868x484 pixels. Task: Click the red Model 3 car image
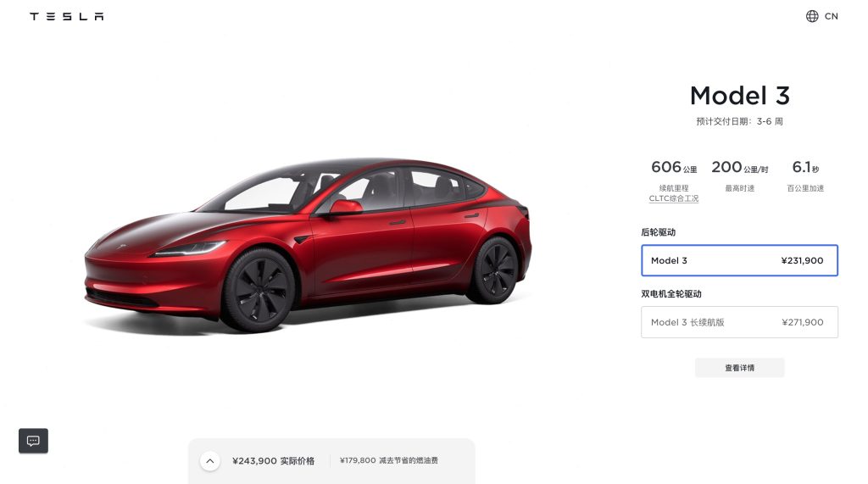[307, 245]
